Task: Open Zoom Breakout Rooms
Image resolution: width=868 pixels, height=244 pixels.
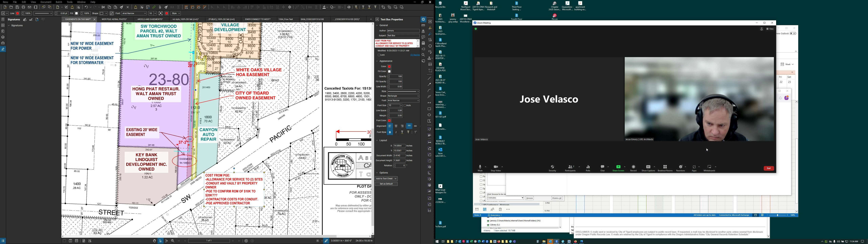Action: coord(665,167)
